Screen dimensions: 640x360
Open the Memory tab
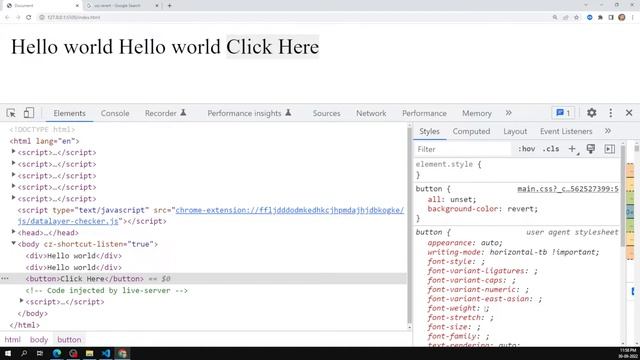pyautogui.click(x=477, y=113)
